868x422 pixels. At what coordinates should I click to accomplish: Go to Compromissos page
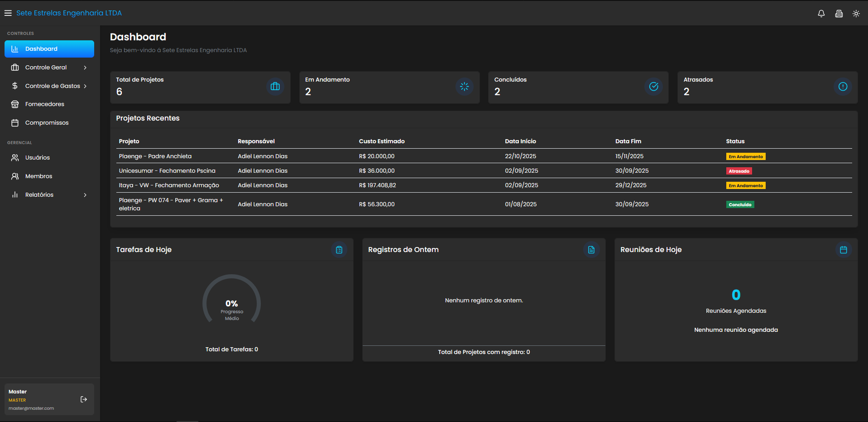[x=47, y=123]
